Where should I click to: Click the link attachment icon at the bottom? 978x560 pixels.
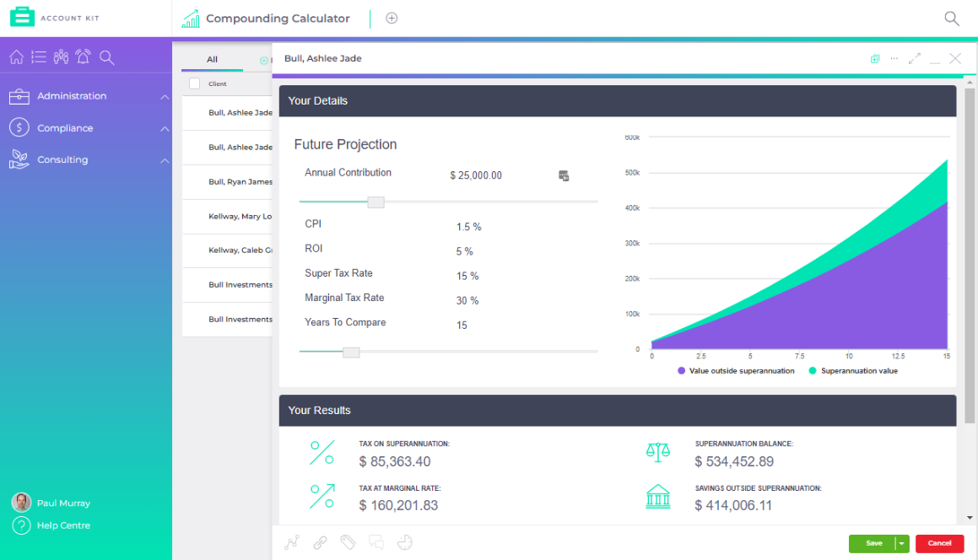[320, 542]
